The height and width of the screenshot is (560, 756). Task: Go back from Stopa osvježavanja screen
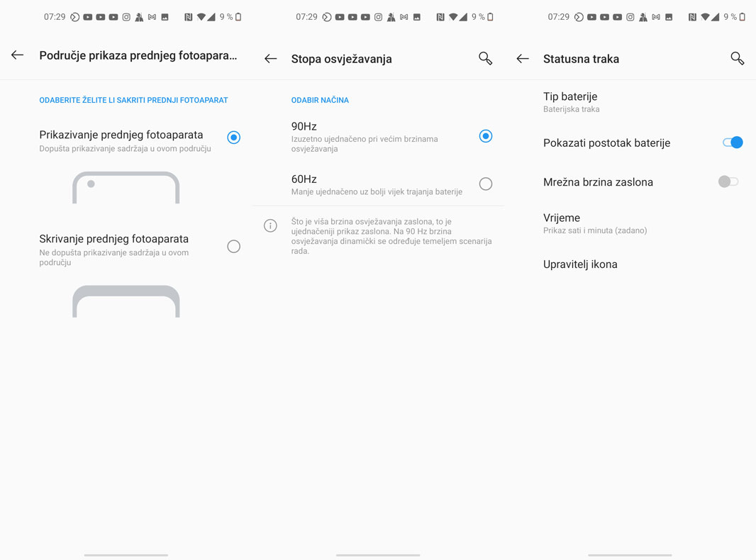(270, 59)
